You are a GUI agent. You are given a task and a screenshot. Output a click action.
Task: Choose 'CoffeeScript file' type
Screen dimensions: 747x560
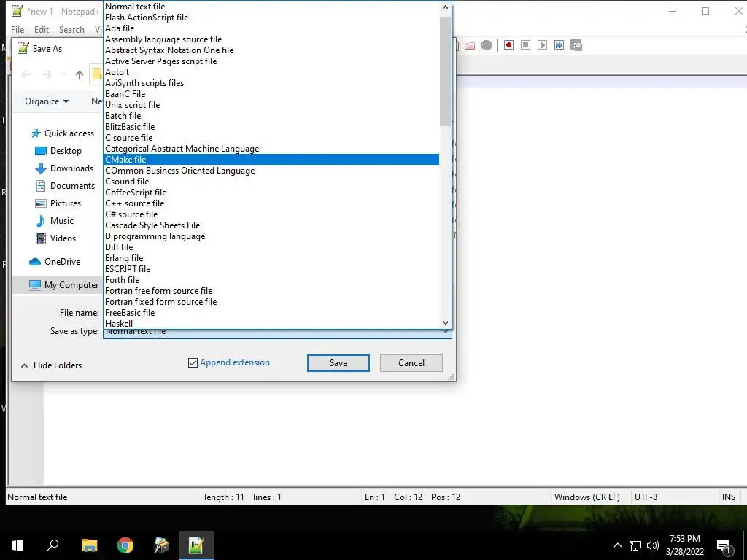(271, 192)
